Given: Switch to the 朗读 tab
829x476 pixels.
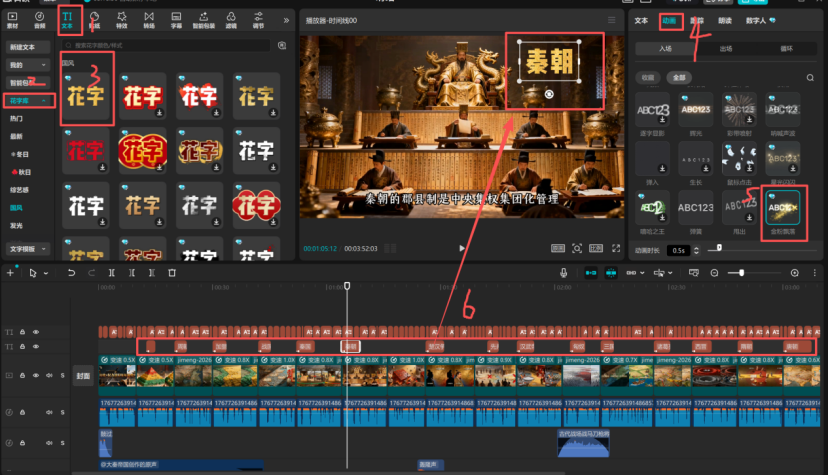Looking at the screenshot, I should (725, 20).
